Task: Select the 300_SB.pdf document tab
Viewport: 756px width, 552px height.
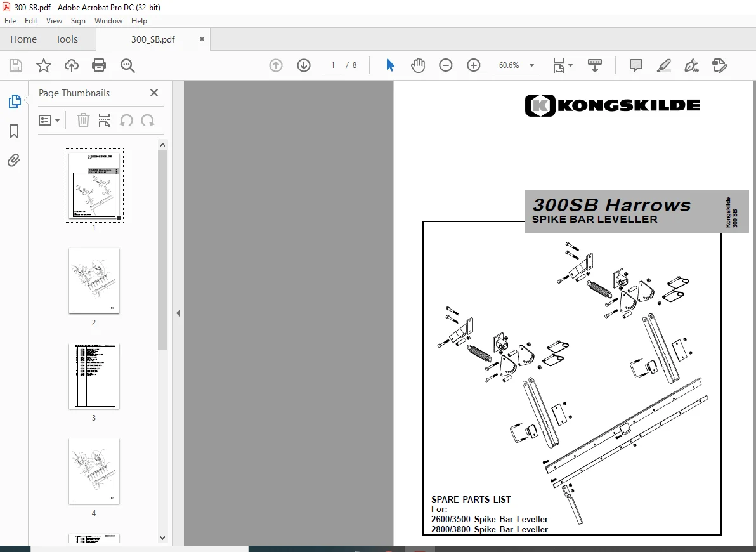Action: tap(153, 39)
